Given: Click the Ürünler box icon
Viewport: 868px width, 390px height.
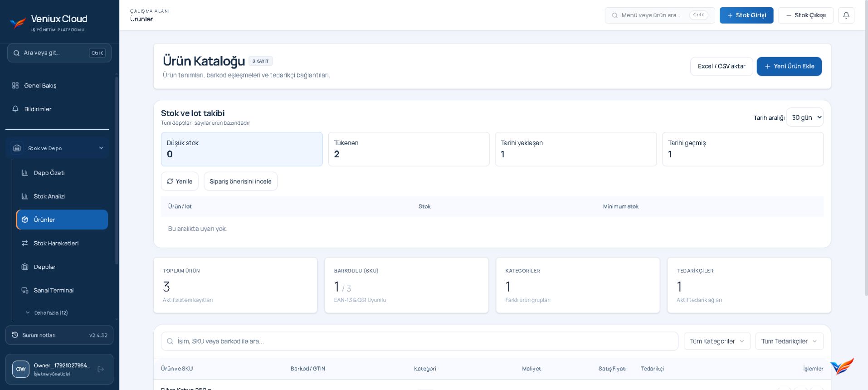Looking at the screenshot, I should pyautogui.click(x=25, y=220).
